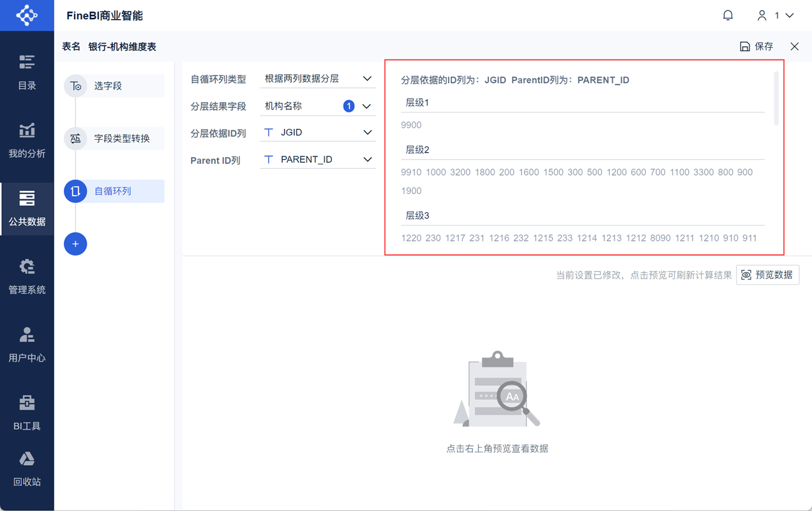This screenshot has width=812, height=511.
Task: Expand 分层结果字段 dropdown arrow
Action: [366, 106]
